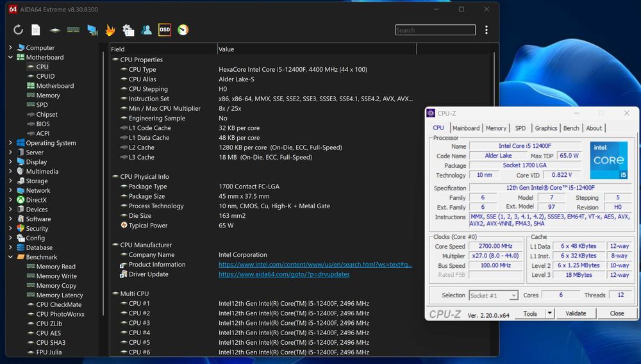Click the Search input field
The image size is (641, 364).
tap(435, 30)
